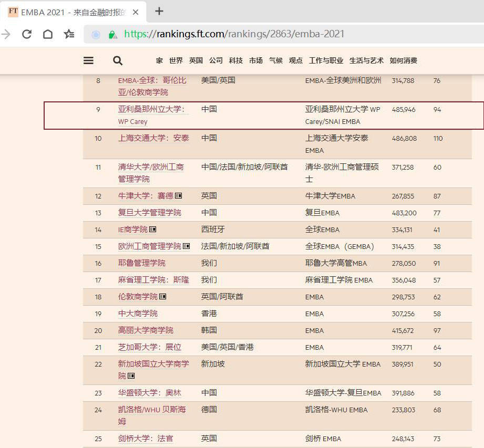Open the site hamburger navigation menu
Screen dimensions: 484x448
pos(88,60)
